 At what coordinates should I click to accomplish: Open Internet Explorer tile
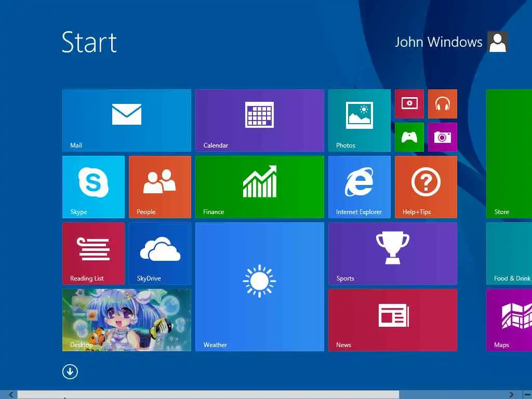pyautogui.click(x=360, y=187)
